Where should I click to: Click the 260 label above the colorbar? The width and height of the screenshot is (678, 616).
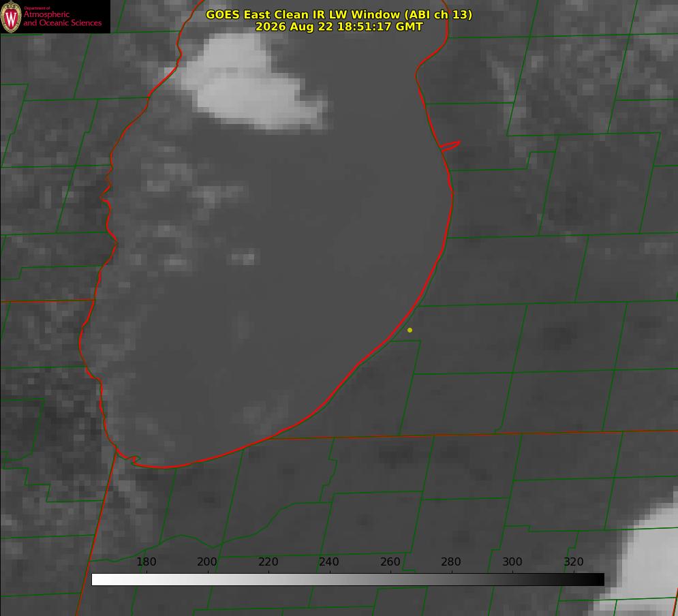(390, 561)
